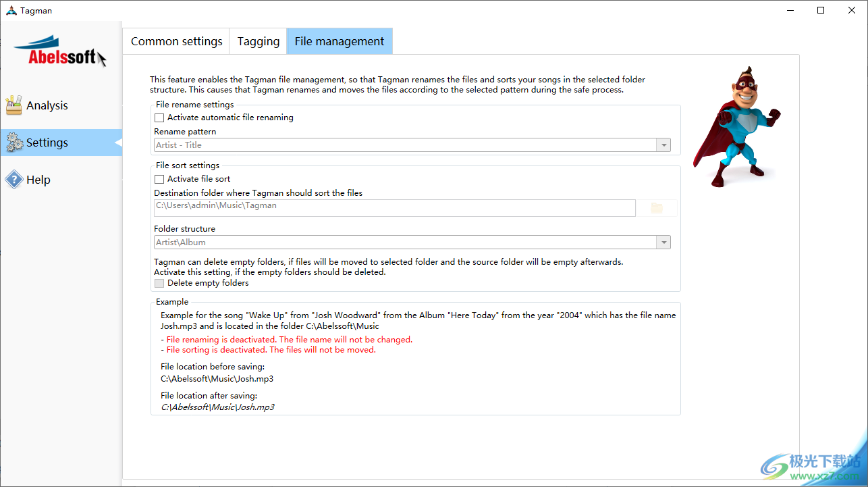Click the superhero mascot image
The width and height of the screenshot is (868, 487).
coord(736,126)
